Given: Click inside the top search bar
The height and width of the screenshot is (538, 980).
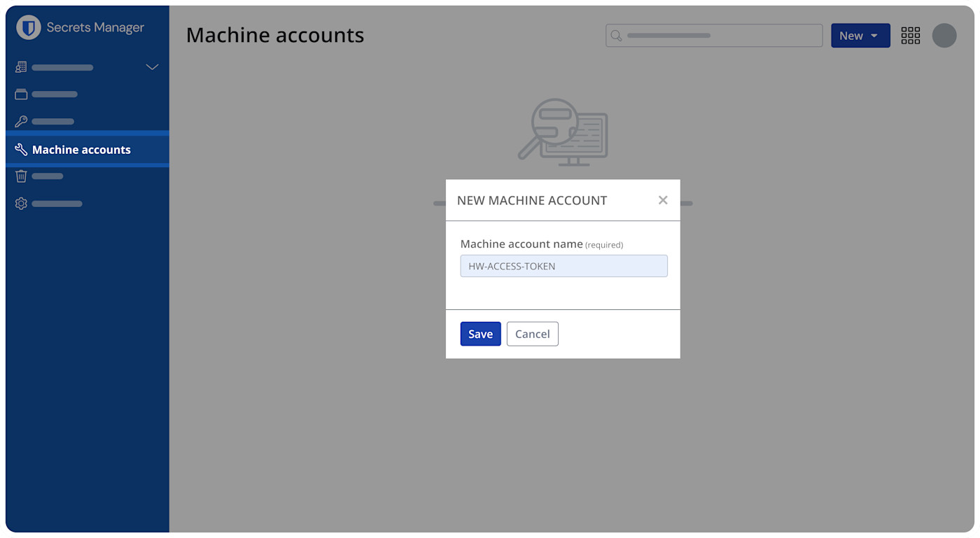Looking at the screenshot, I should click(714, 35).
